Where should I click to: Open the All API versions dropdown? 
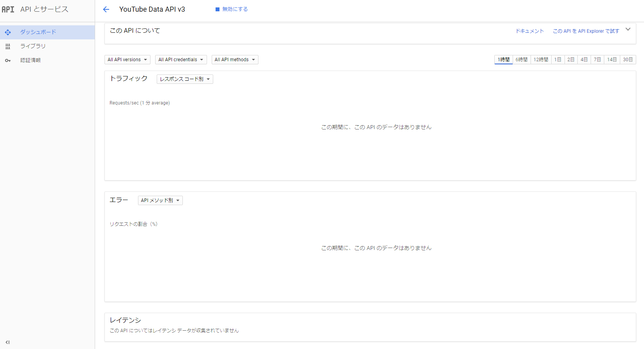click(127, 60)
